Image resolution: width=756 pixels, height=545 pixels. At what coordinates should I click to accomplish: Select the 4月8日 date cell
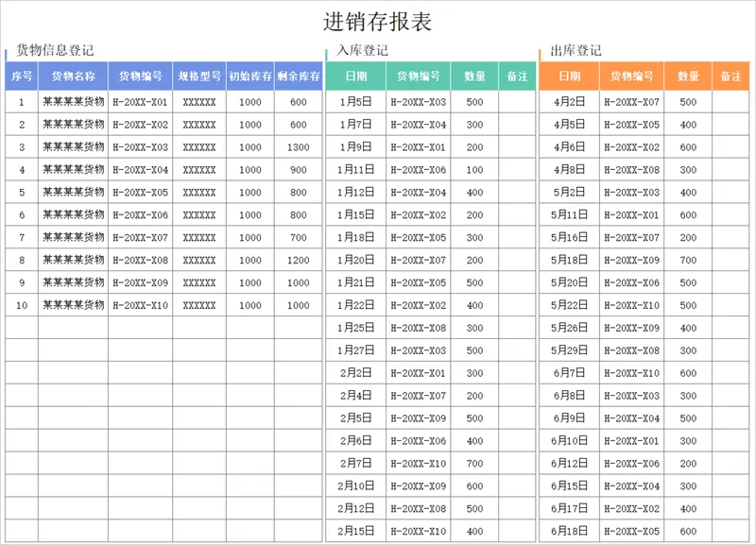[570, 170]
